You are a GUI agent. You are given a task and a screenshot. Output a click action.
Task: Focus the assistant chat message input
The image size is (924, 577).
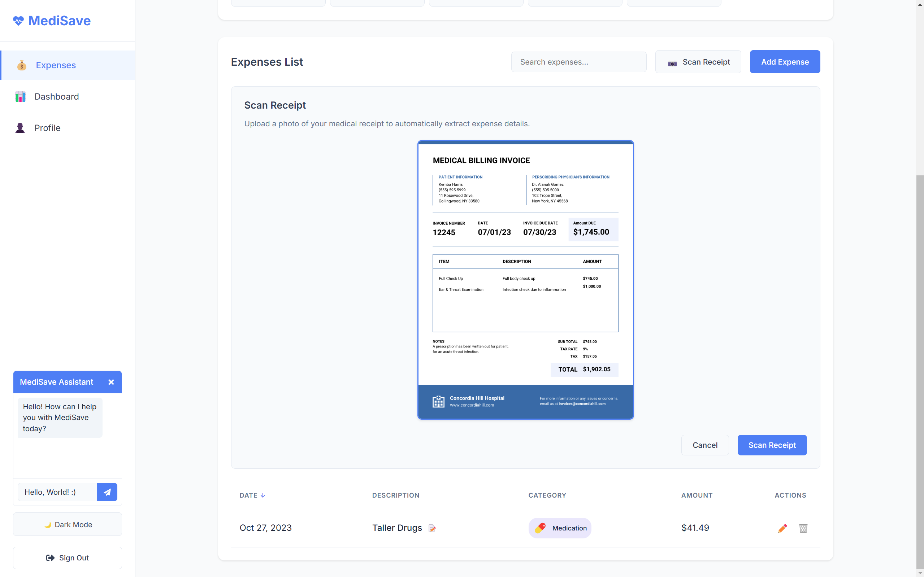coord(57,492)
